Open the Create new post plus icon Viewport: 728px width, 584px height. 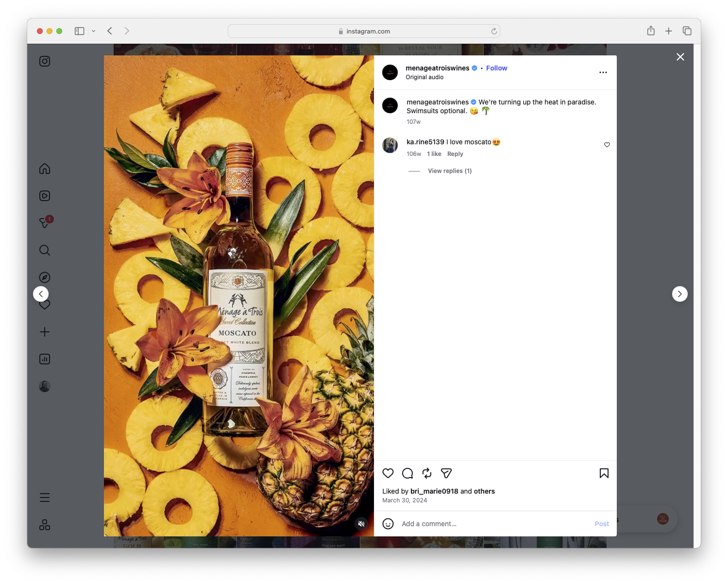tap(45, 332)
